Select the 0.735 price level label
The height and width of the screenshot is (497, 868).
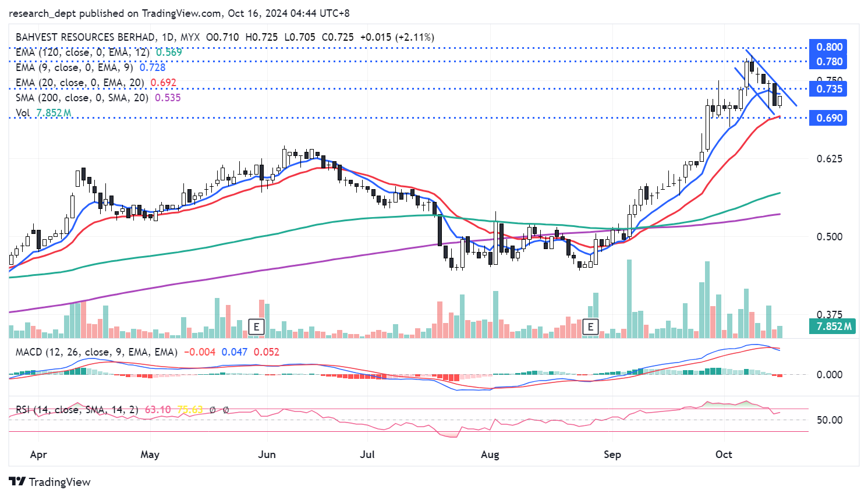click(x=829, y=89)
